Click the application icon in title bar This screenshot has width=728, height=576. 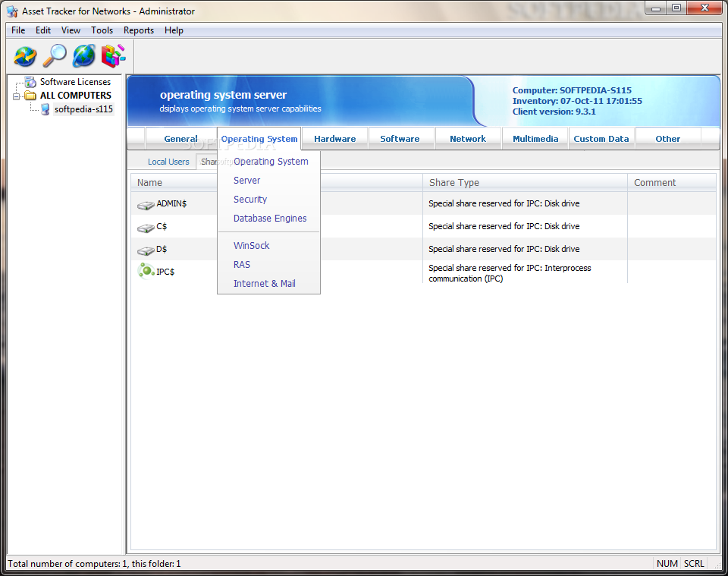coord(12,11)
